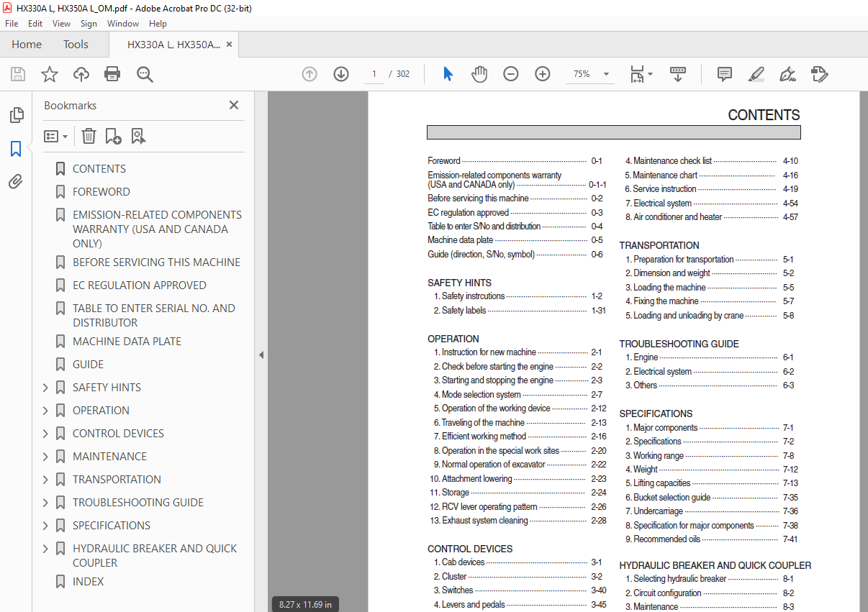Open the Attachments paperclip panel
868x612 pixels.
pyautogui.click(x=16, y=182)
